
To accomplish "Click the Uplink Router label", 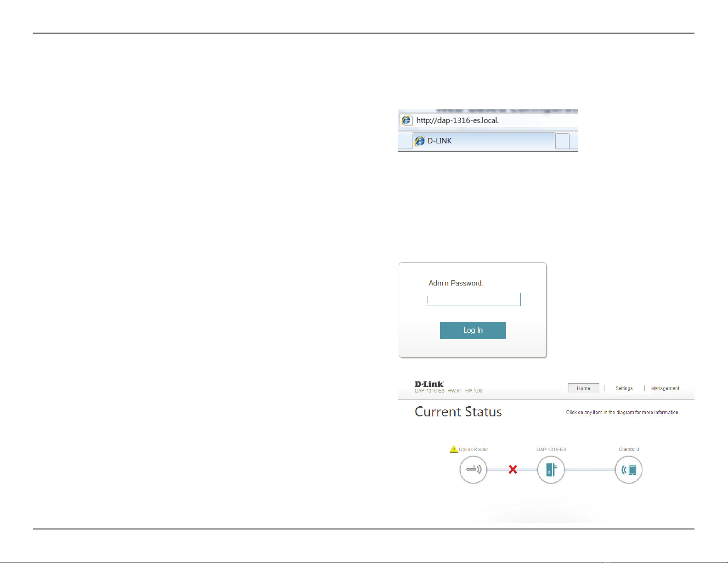I will click(474, 449).
